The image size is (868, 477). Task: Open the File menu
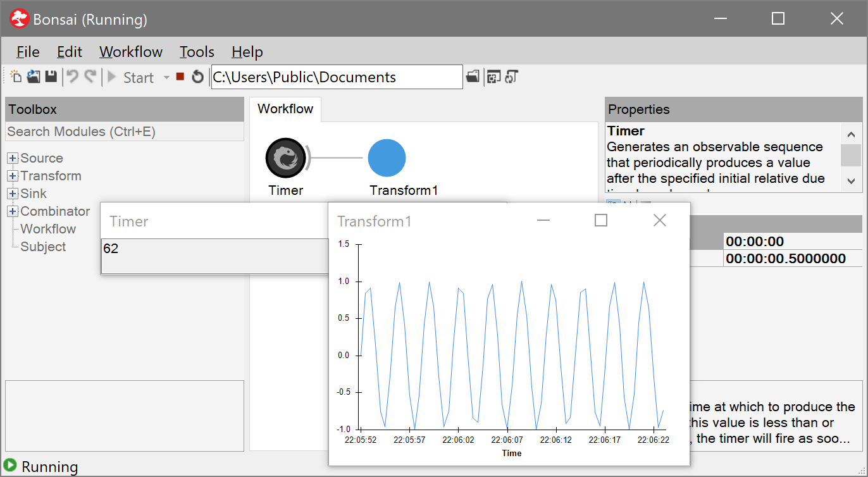pyautogui.click(x=28, y=52)
